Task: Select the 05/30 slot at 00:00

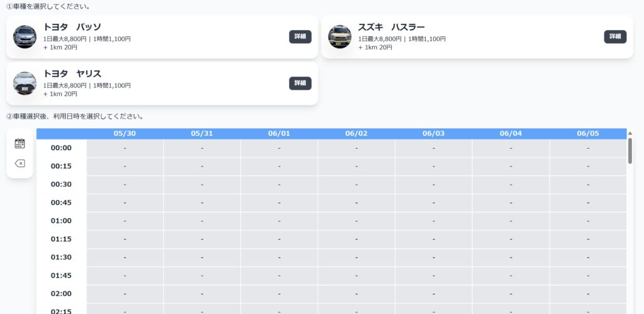Action: click(125, 148)
